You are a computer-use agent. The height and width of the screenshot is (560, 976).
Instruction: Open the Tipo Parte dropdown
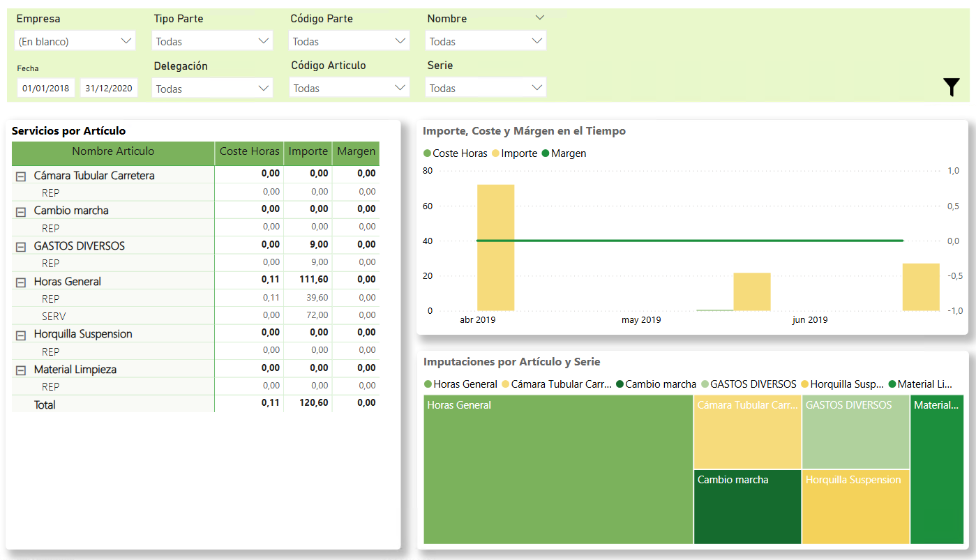(212, 41)
